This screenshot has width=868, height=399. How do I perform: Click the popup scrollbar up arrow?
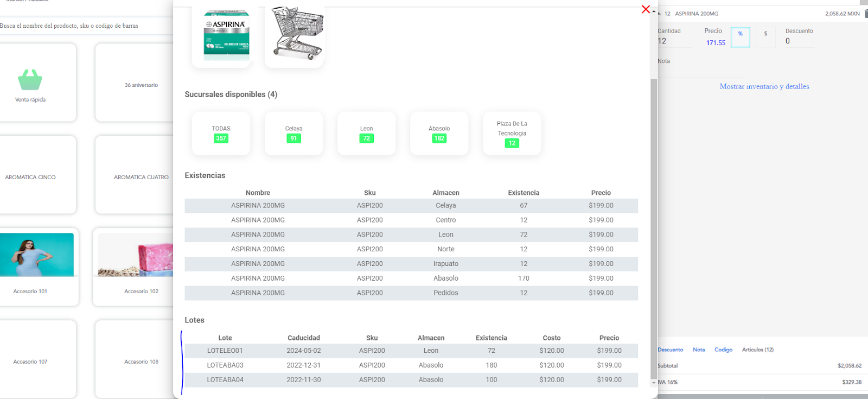point(654,11)
